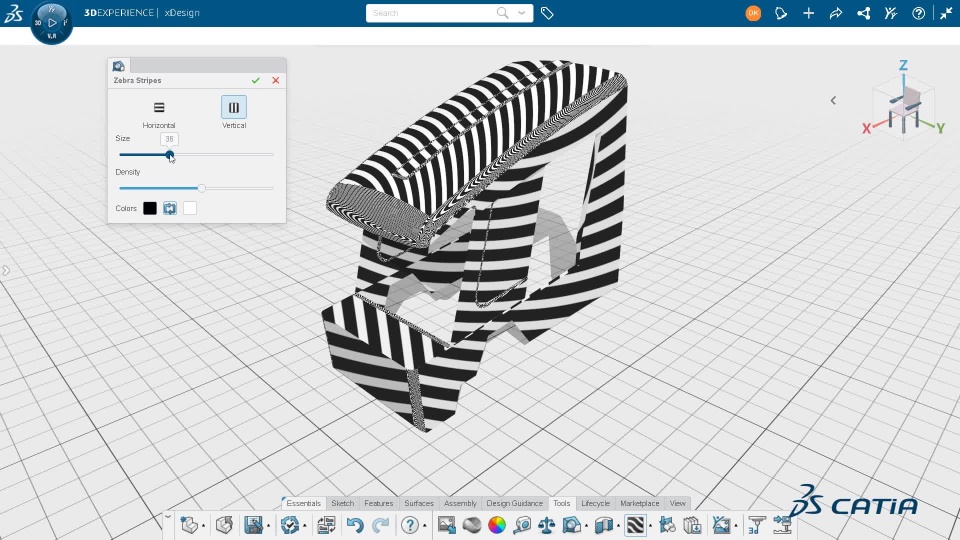Pick the black stripe color swatch
Image resolution: width=960 pixels, height=540 pixels.
[150, 208]
